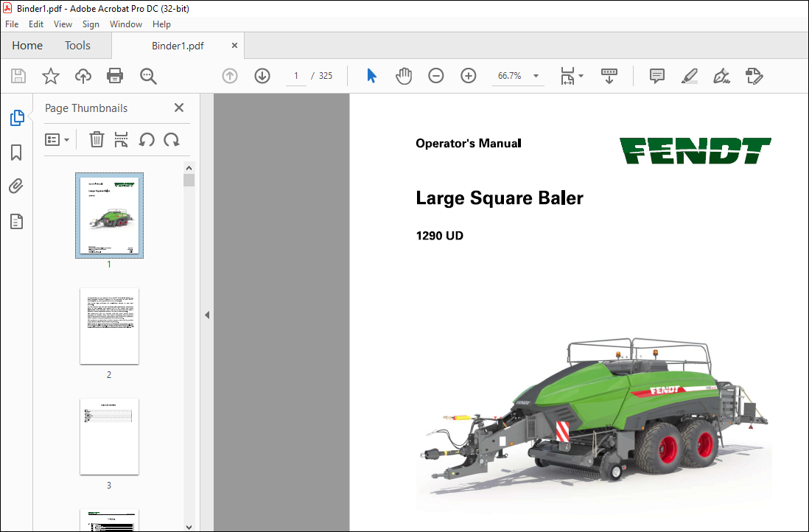
Task: Zoom out with the minus button
Action: [x=436, y=76]
